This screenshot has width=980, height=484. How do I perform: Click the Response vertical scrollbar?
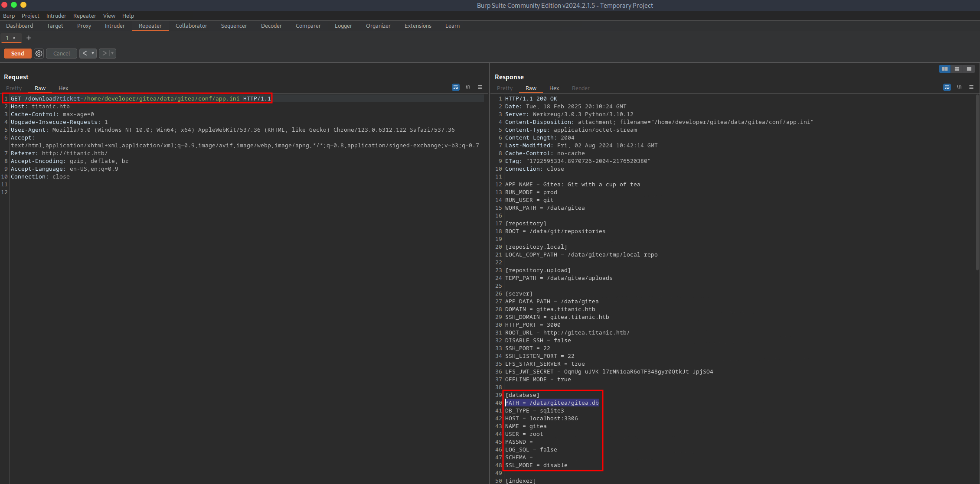[x=977, y=182]
